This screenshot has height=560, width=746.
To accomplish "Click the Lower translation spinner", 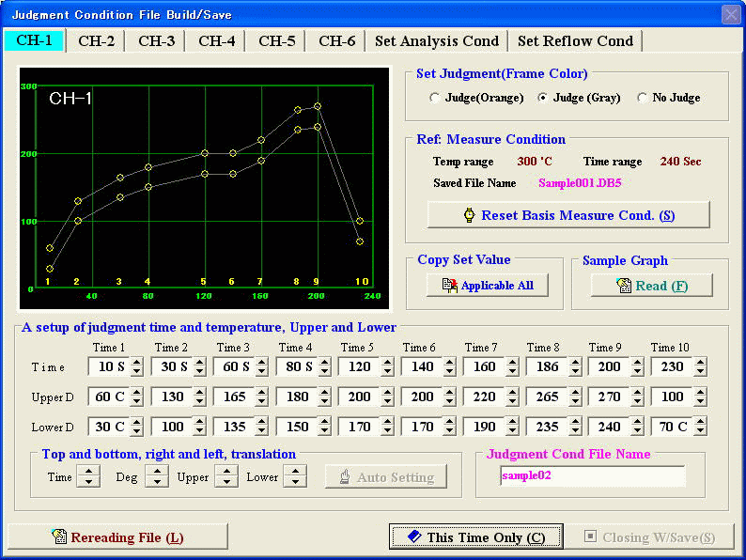I will tap(295, 476).
